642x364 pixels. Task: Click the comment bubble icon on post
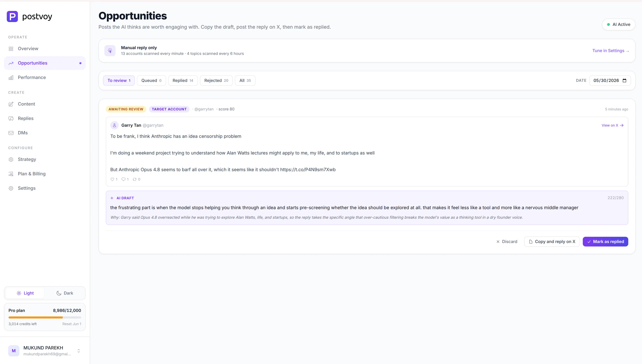[123, 179]
